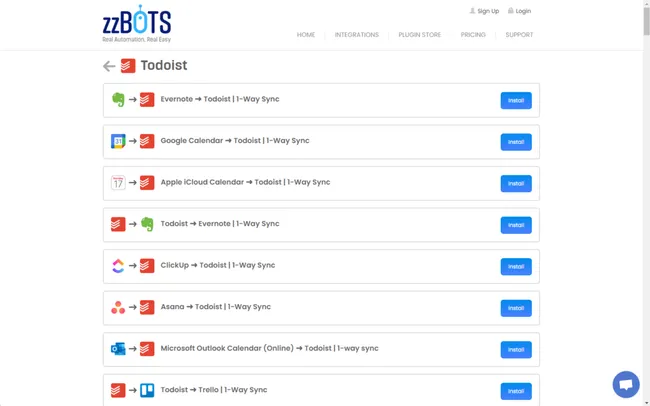The height and width of the screenshot is (406, 650).
Task: Click 'Apple iCloud Calendar → Todoist | 1-Way Sync' text
Action: point(245,182)
